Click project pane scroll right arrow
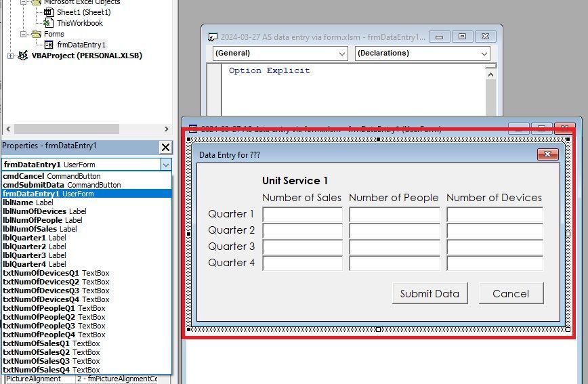The height and width of the screenshot is (384, 588). point(167,129)
